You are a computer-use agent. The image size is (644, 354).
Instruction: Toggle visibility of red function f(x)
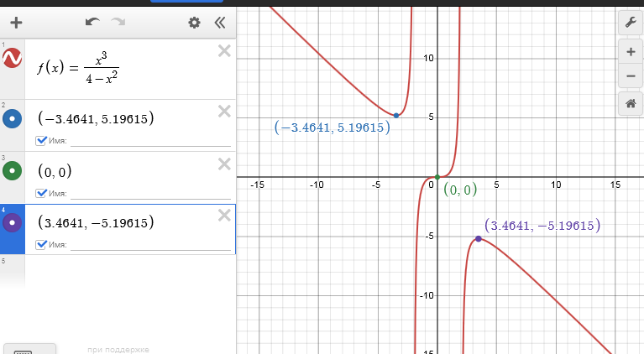[13, 59]
